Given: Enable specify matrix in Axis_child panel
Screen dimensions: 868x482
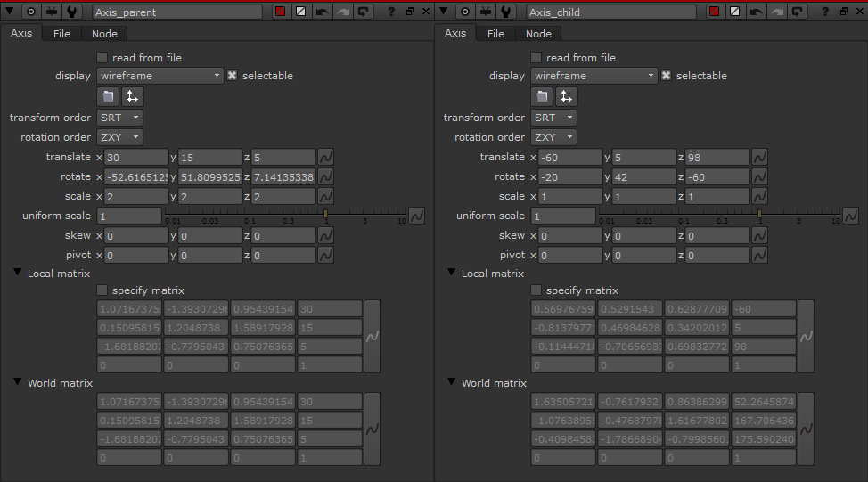Looking at the screenshot, I should click(536, 290).
